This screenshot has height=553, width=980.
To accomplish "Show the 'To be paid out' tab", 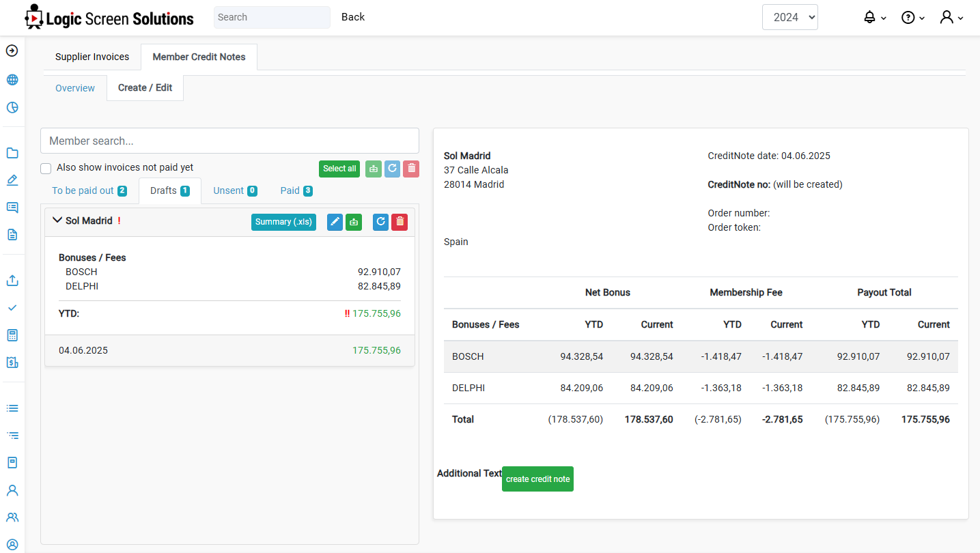I will point(89,190).
